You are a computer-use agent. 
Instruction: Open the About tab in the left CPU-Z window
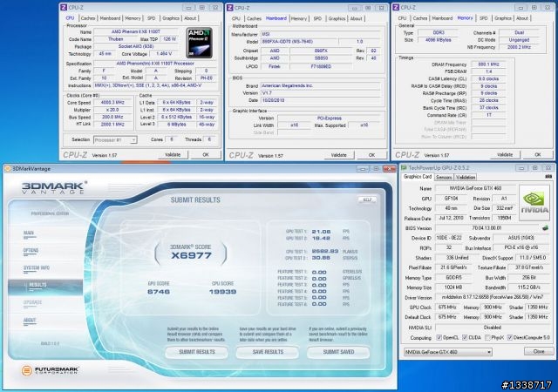(x=190, y=18)
